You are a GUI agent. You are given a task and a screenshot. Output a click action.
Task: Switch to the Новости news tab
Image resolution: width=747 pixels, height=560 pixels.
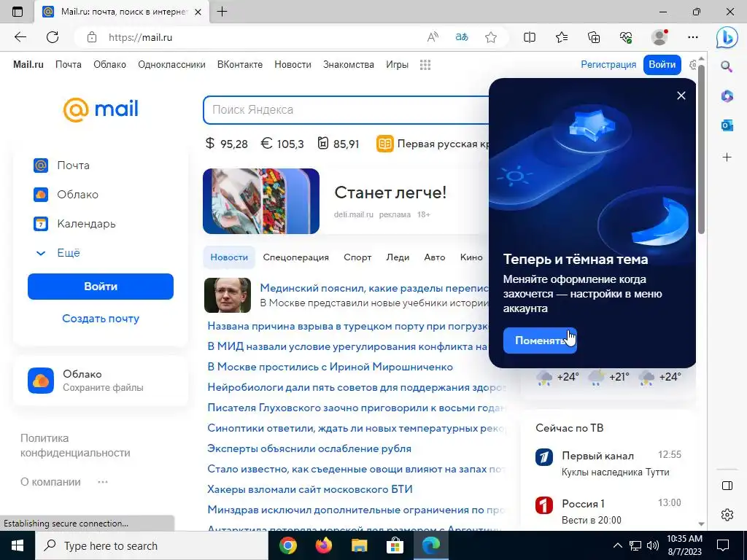click(229, 257)
